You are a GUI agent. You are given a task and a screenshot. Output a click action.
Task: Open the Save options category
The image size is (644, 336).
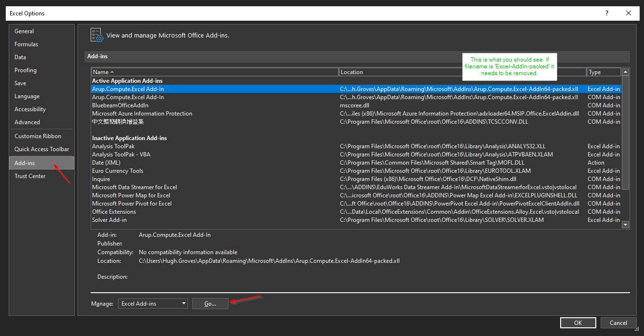(41, 83)
